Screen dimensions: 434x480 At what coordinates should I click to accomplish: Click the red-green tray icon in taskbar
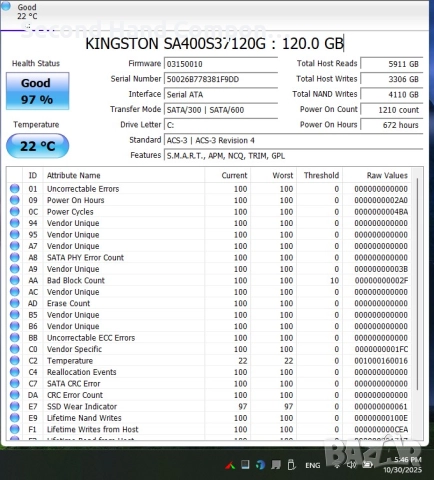coord(230,465)
